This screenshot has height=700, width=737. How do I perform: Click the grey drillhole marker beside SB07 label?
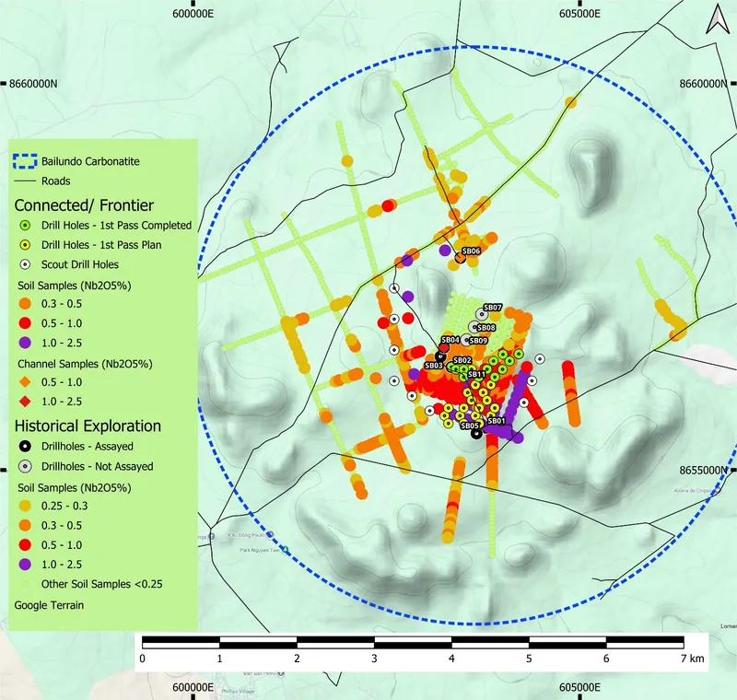pyautogui.click(x=481, y=314)
